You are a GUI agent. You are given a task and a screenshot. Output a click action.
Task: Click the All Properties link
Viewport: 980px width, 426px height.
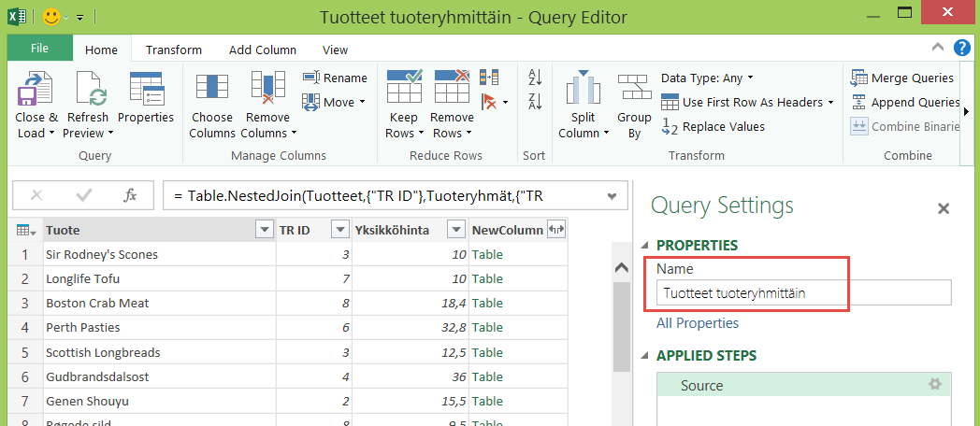698,323
